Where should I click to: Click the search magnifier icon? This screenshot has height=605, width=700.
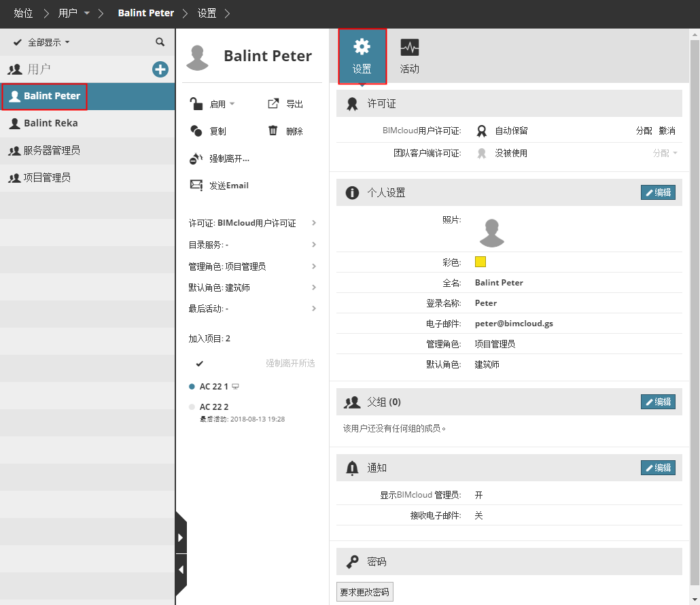tap(160, 42)
